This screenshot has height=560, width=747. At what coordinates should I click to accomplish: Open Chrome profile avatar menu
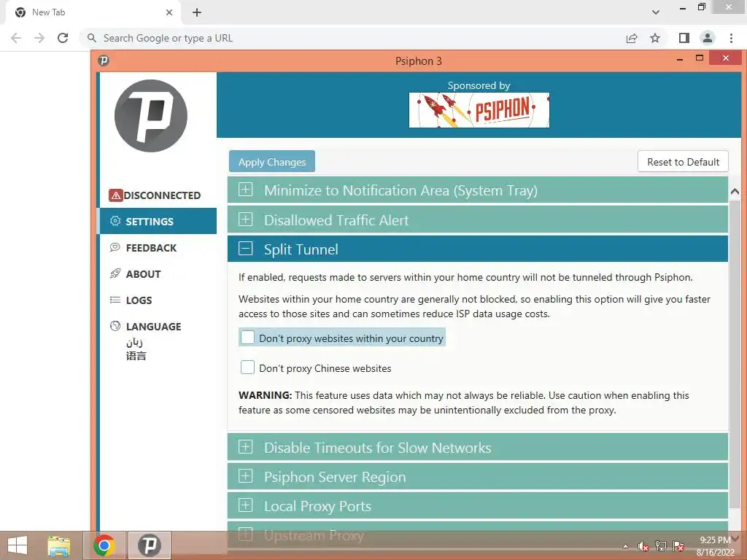point(708,38)
